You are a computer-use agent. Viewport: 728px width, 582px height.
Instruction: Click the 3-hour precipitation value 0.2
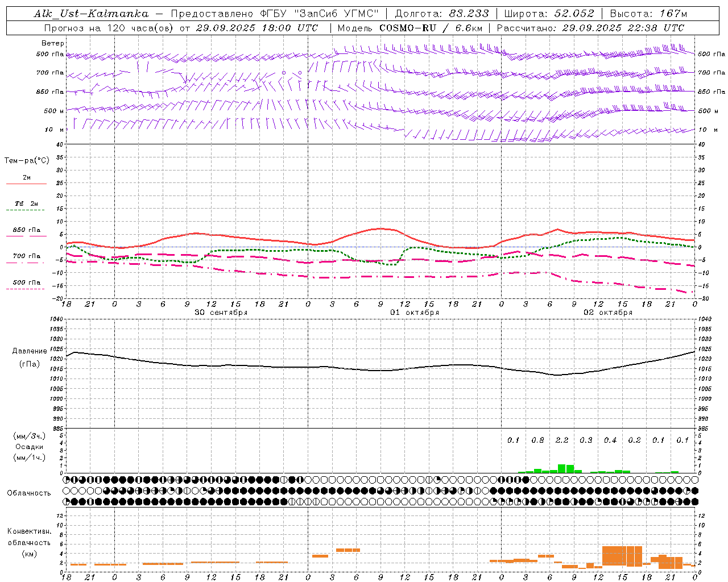(634, 440)
